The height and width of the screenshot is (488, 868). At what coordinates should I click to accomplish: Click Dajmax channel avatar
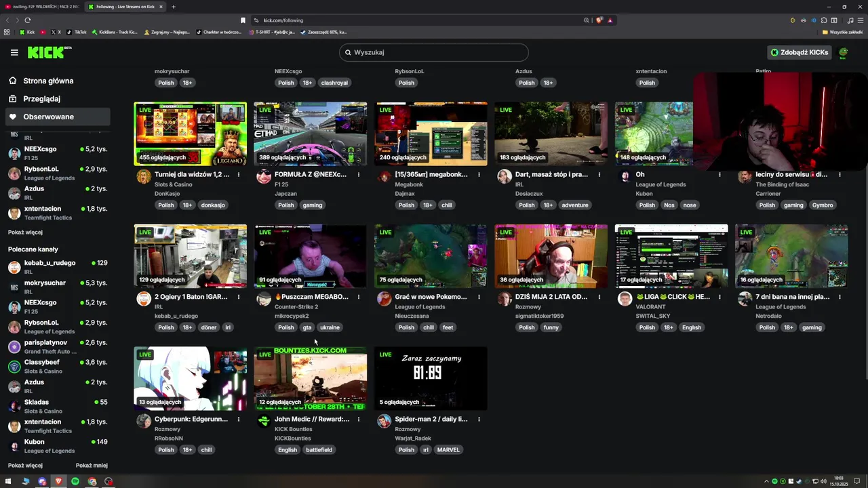(384, 177)
